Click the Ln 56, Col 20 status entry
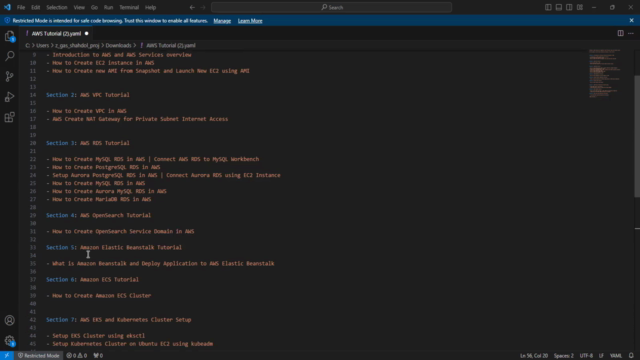The image size is (640, 360). [x=534, y=356]
